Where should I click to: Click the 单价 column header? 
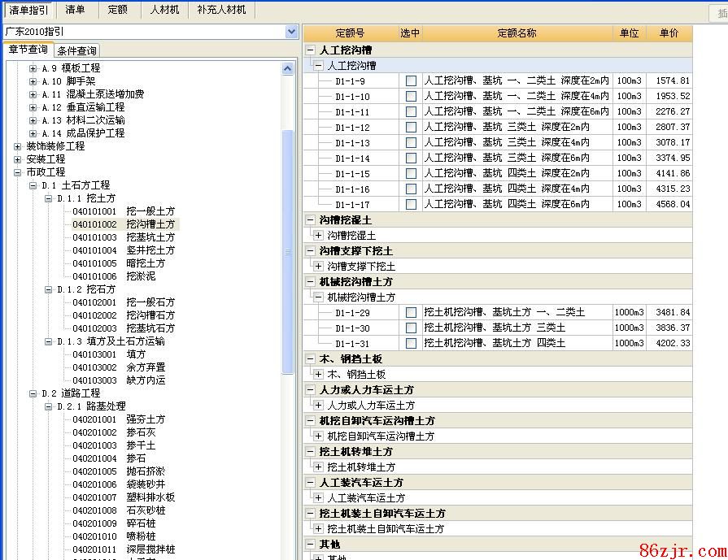[x=669, y=33]
